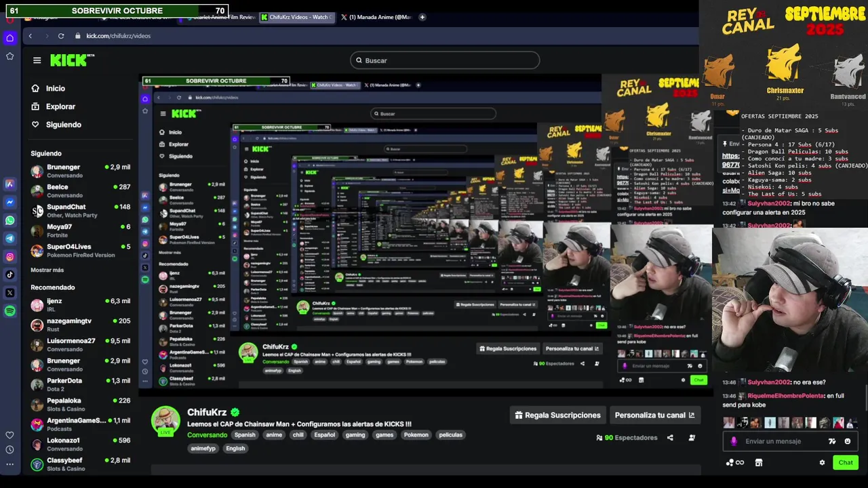Open the heart icon in Opera sidebar
The image size is (868, 488).
tap(9, 435)
